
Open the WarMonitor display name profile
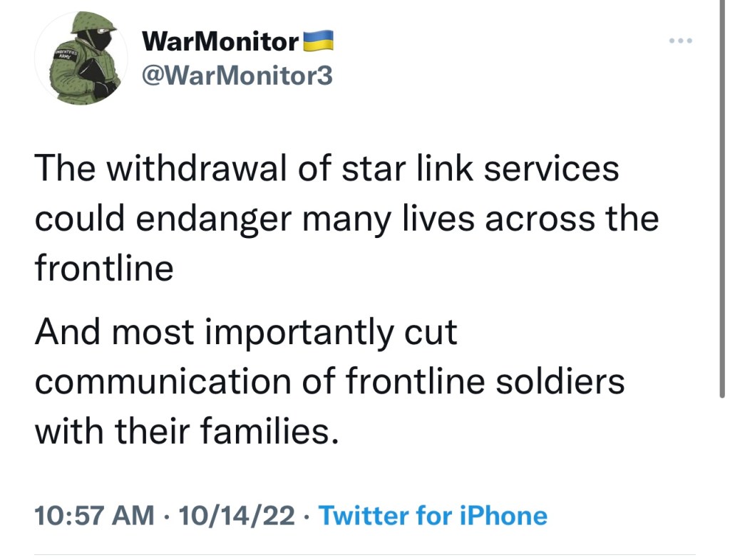coord(220,42)
